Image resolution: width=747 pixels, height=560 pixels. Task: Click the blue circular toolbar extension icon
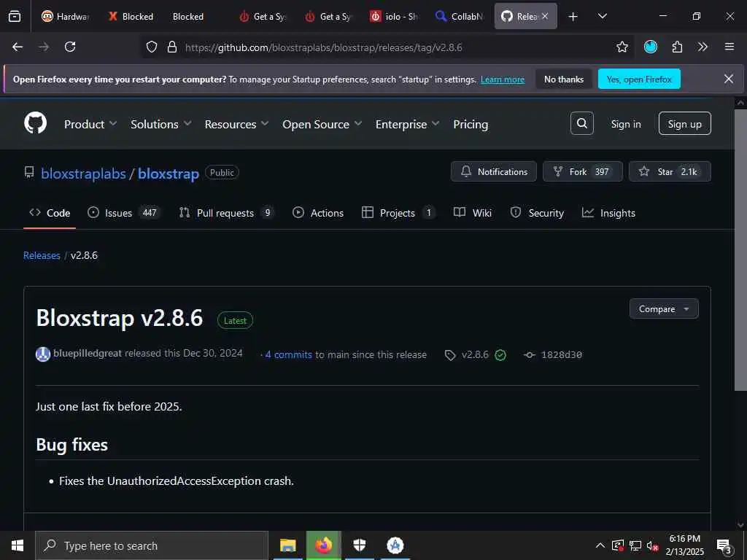pos(650,47)
